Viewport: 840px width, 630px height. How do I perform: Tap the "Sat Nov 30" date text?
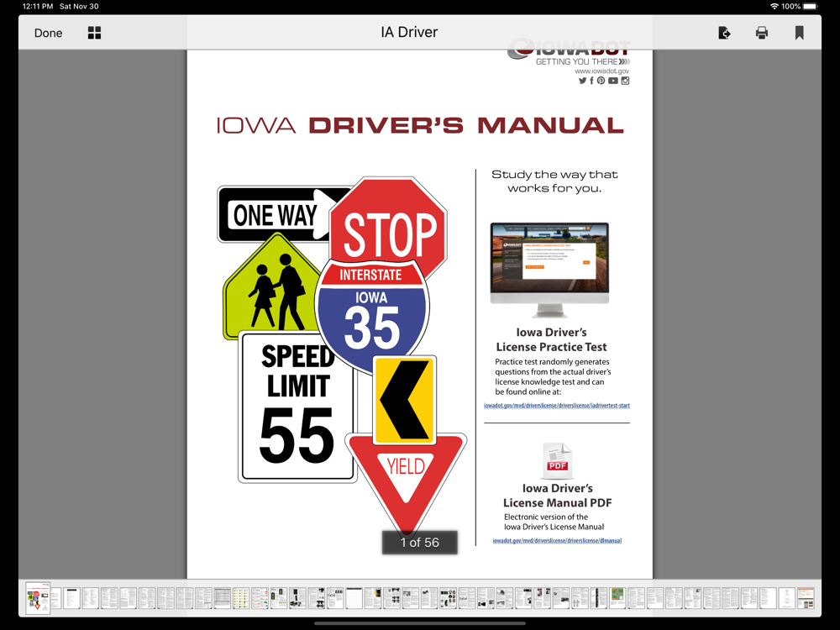[79, 7]
